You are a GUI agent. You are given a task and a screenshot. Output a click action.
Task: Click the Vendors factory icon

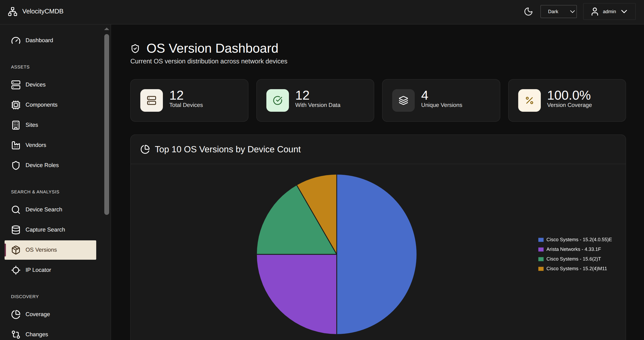click(16, 145)
